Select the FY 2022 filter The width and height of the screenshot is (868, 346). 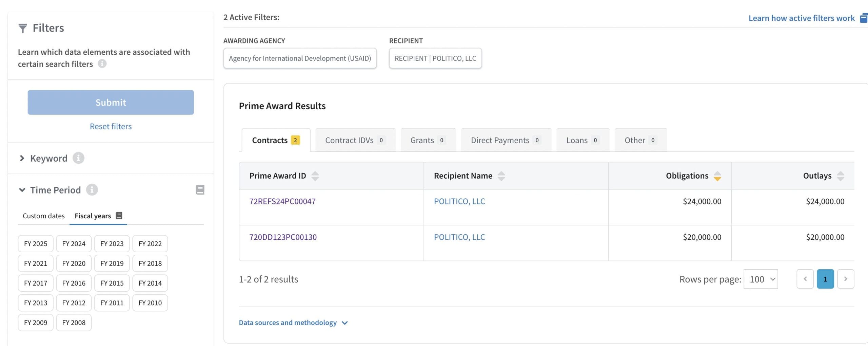pos(150,244)
